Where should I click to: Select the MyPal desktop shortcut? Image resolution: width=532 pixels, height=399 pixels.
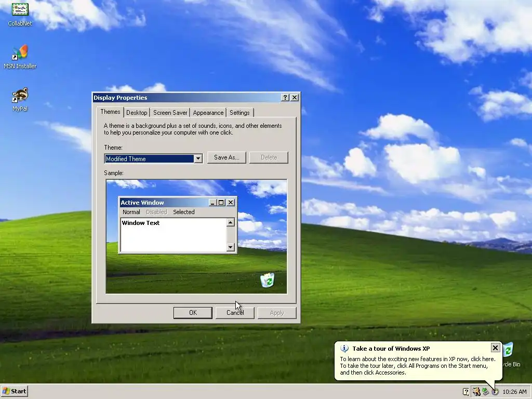point(20,99)
